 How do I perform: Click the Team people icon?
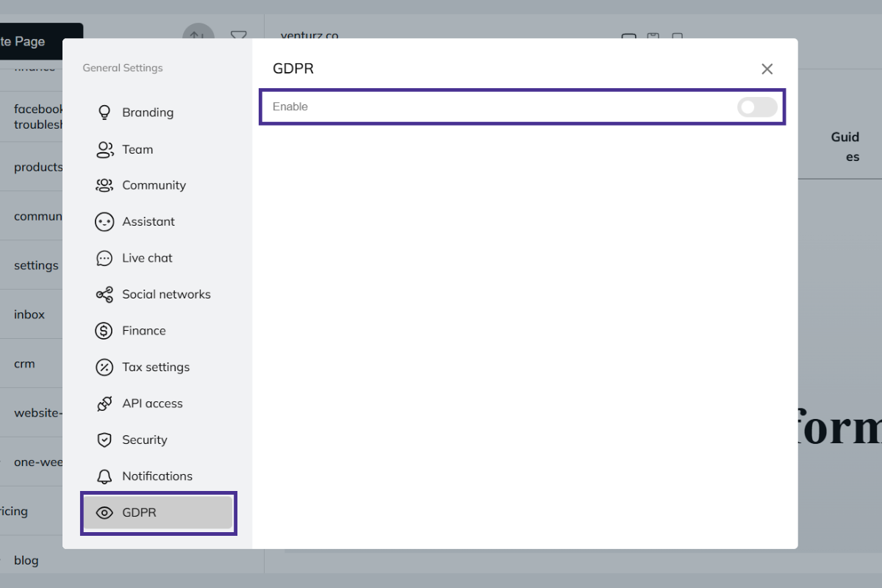pyautogui.click(x=104, y=149)
